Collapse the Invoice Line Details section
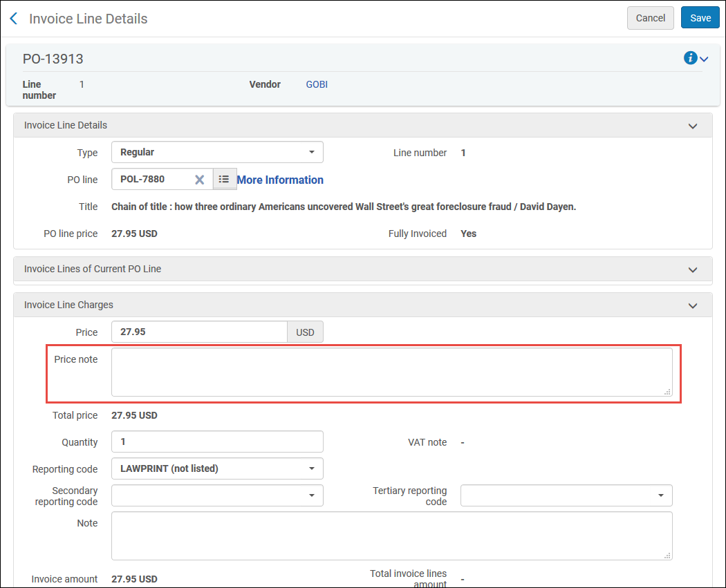The image size is (726, 588). [x=693, y=126]
